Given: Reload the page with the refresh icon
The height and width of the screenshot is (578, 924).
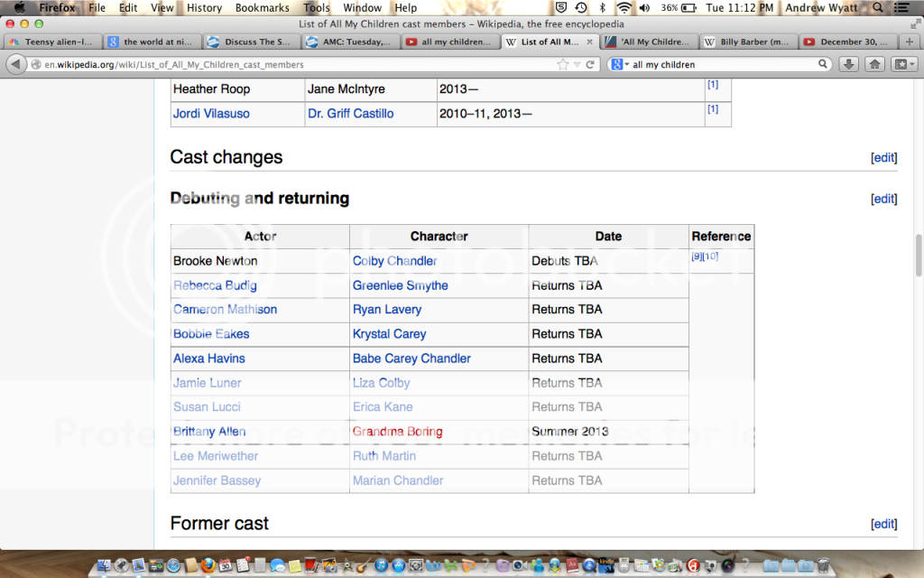Looking at the screenshot, I should (x=591, y=65).
